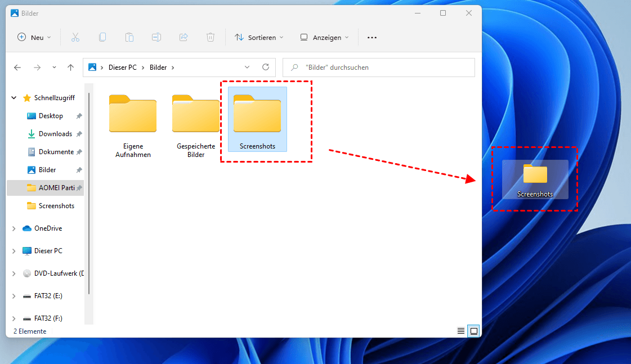Click the navigation pane scrollbar

[89, 193]
